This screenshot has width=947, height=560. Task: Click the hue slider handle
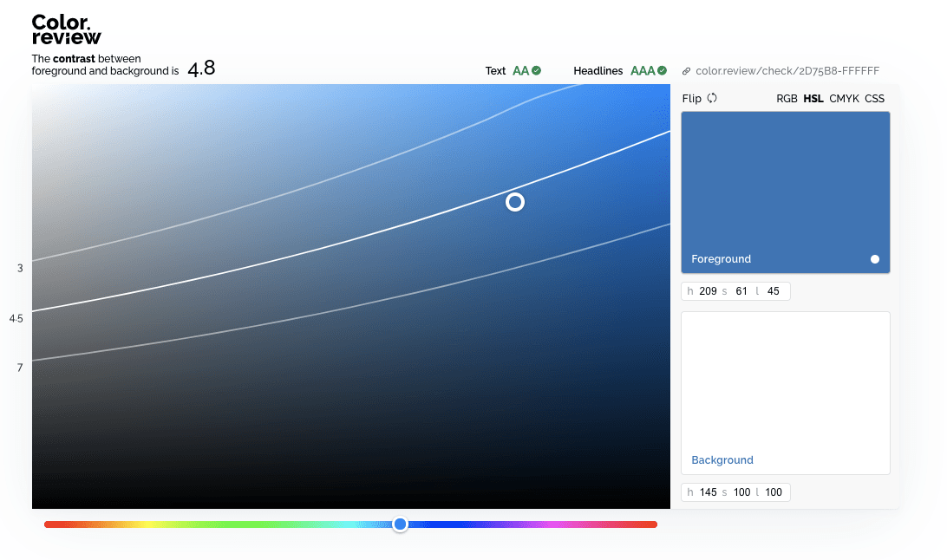click(x=400, y=524)
